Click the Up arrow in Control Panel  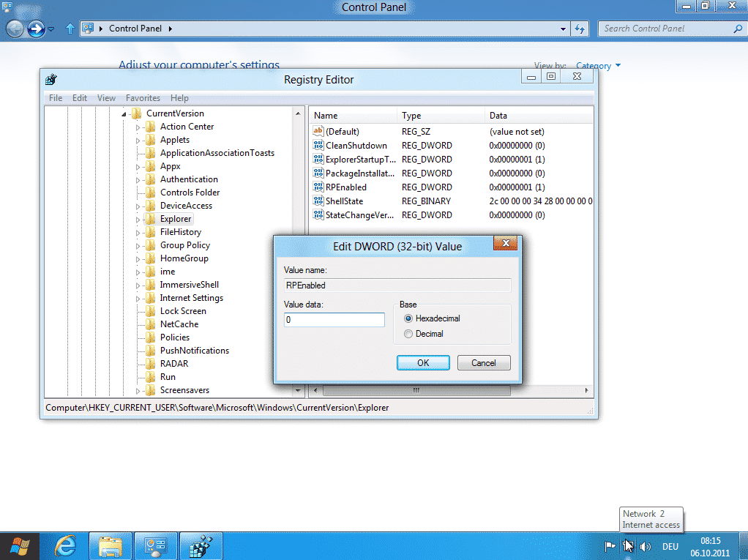click(70, 29)
